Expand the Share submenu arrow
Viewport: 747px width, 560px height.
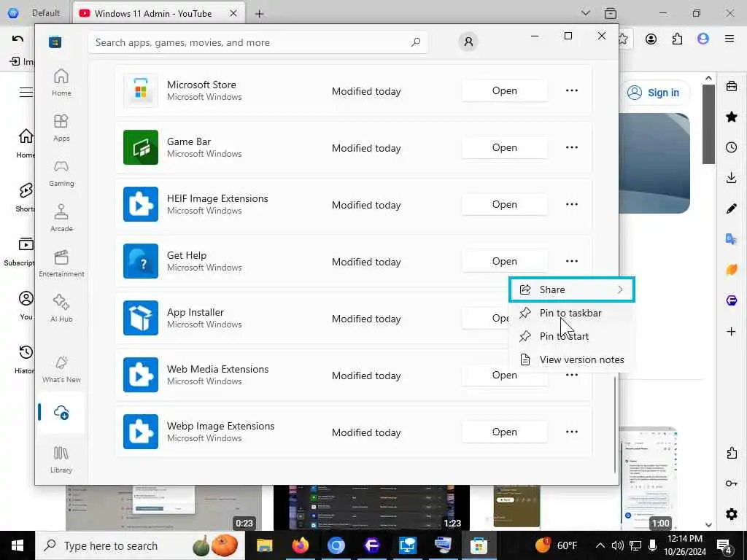tap(620, 289)
